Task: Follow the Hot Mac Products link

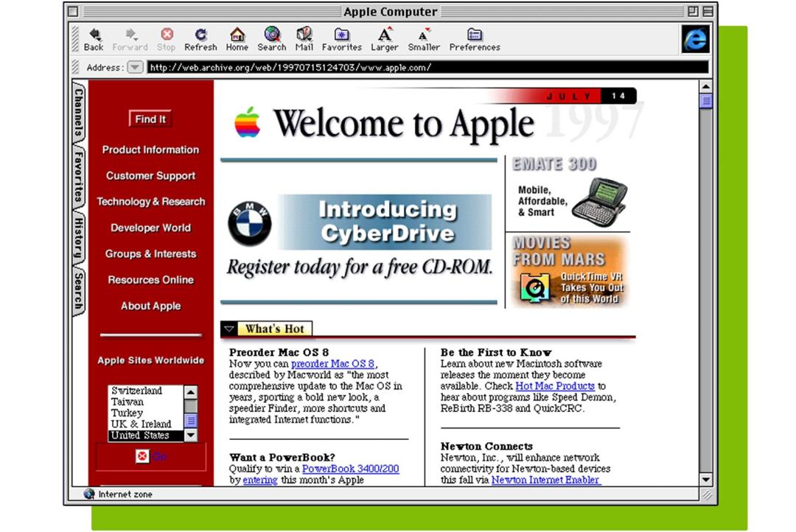Action: pos(555,386)
